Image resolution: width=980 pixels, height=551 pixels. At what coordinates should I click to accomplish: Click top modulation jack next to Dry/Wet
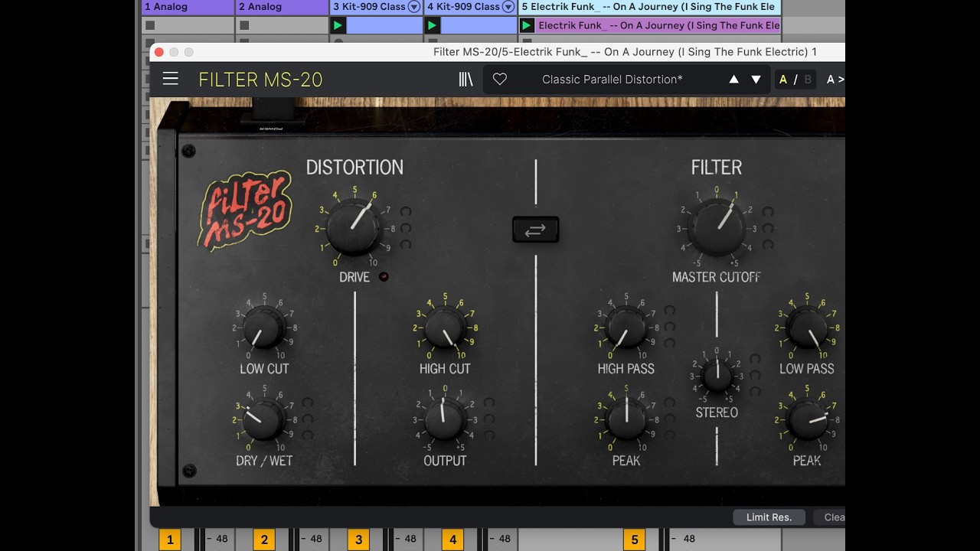[308, 403]
